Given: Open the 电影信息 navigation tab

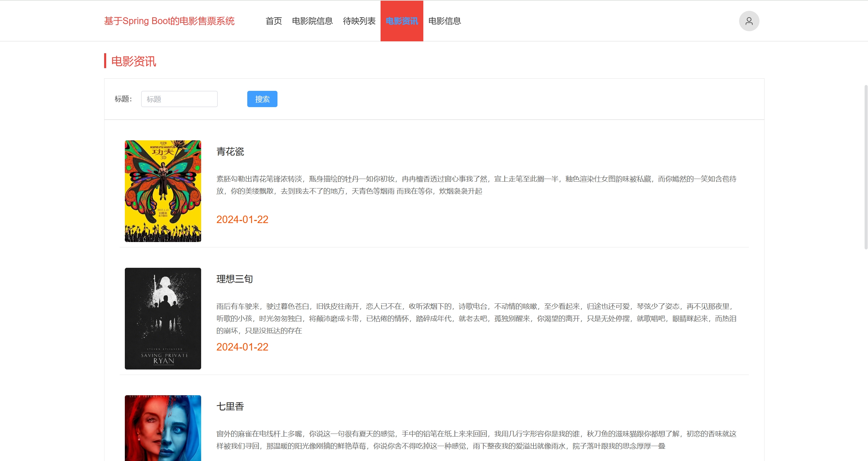Looking at the screenshot, I should pyautogui.click(x=445, y=21).
